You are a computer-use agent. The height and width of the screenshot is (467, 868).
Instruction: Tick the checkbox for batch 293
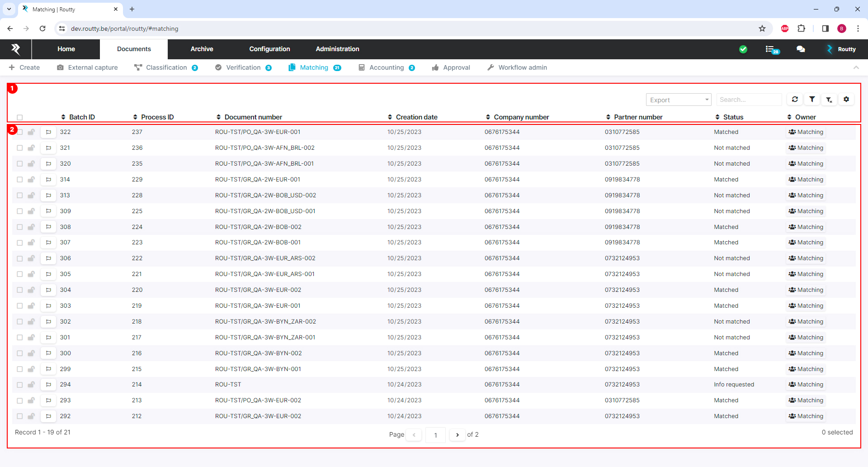tap(19, 400)
